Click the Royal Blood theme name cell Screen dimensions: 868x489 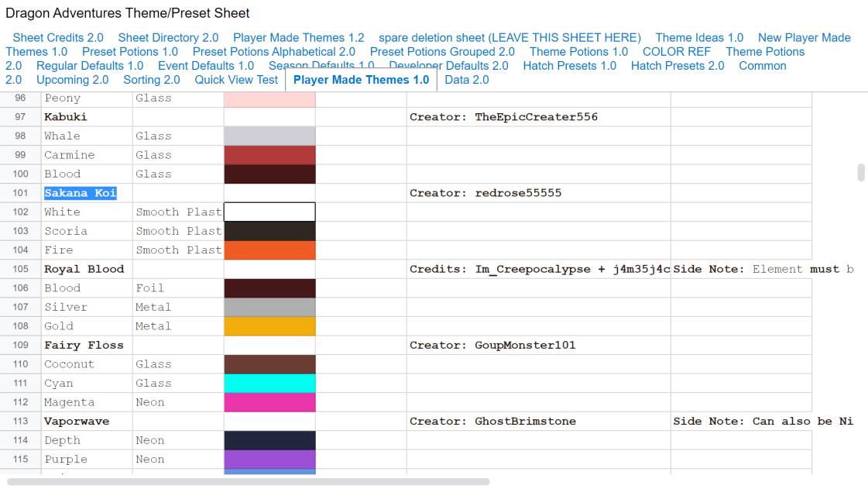(87, 269)
